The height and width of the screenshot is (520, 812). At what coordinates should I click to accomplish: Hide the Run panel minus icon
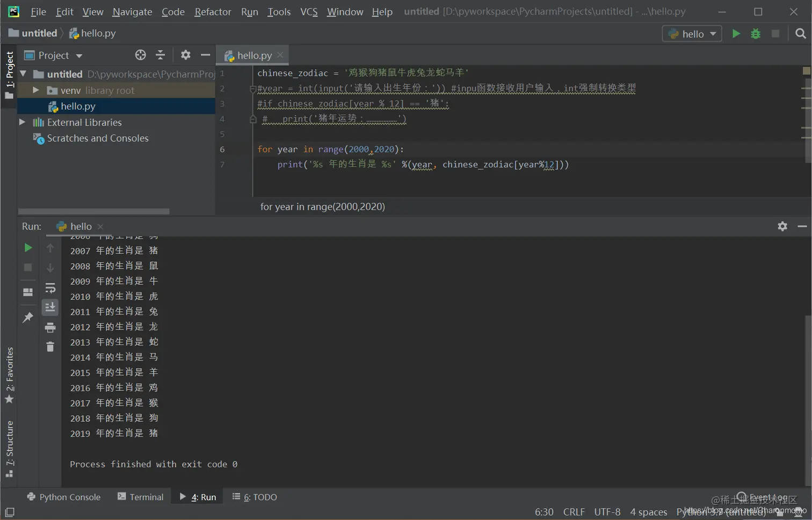(802, 226)
